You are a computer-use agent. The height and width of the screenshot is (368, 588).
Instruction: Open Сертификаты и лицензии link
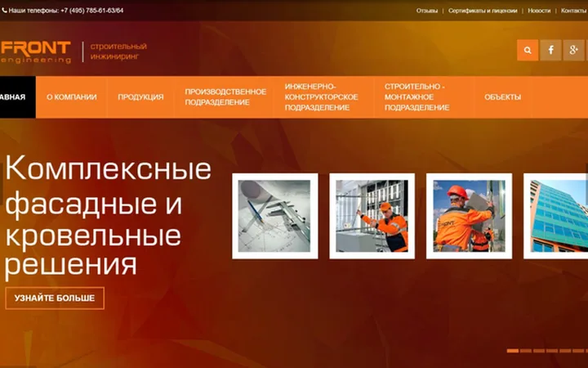(x=483, y=11)
